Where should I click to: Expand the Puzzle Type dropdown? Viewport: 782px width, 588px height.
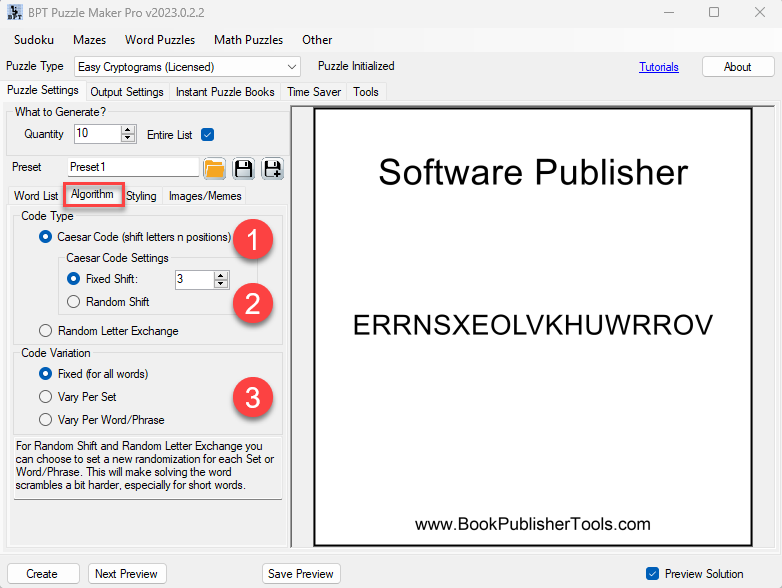point(291,67)
